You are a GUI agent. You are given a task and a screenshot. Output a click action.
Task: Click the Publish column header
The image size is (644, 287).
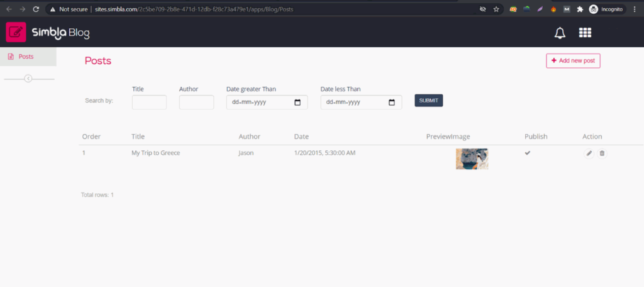[x=536, y=137]
